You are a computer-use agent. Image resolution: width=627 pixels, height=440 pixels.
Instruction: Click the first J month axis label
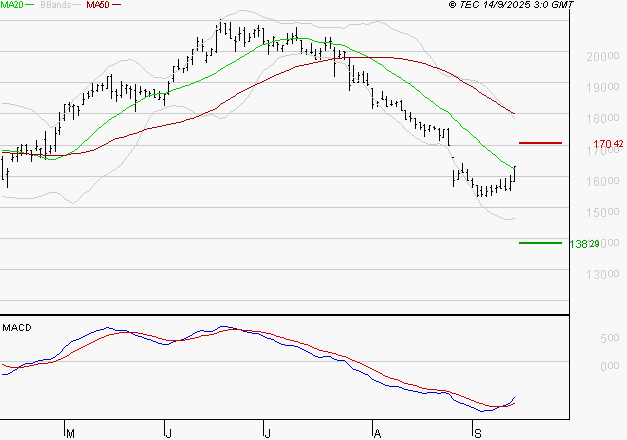pyautogui.click(x=168, y=434)
